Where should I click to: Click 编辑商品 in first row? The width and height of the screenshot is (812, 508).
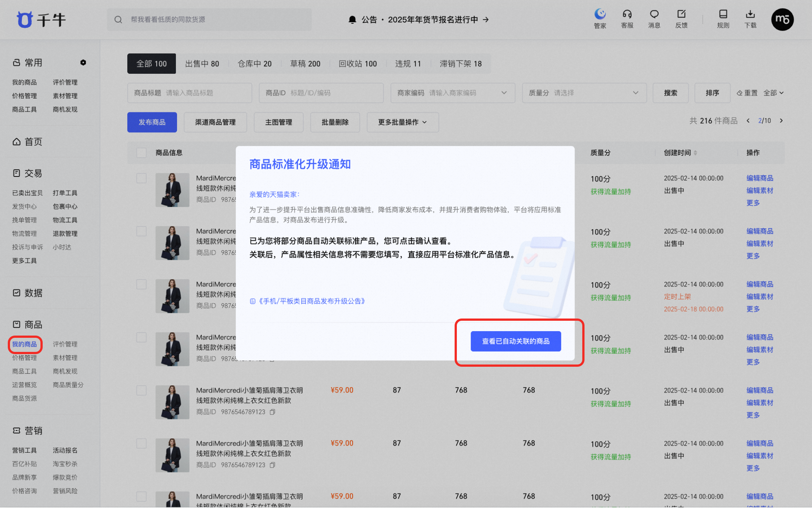coord(760,178)
